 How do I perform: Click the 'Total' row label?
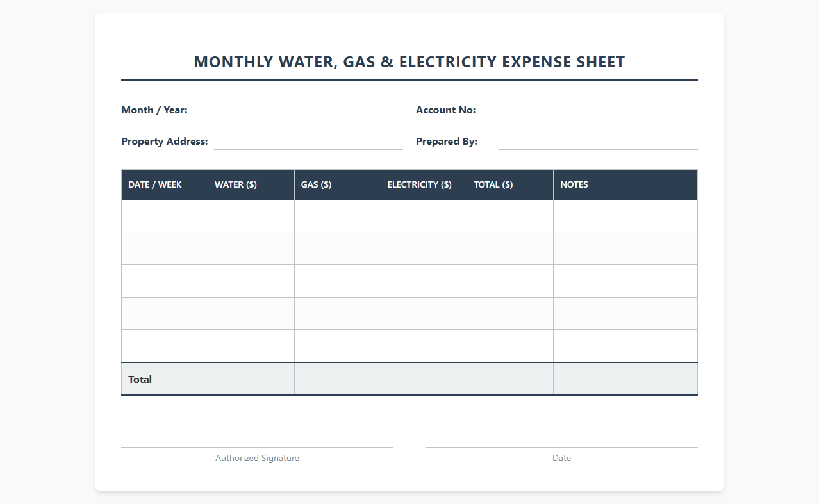[140, 379]
